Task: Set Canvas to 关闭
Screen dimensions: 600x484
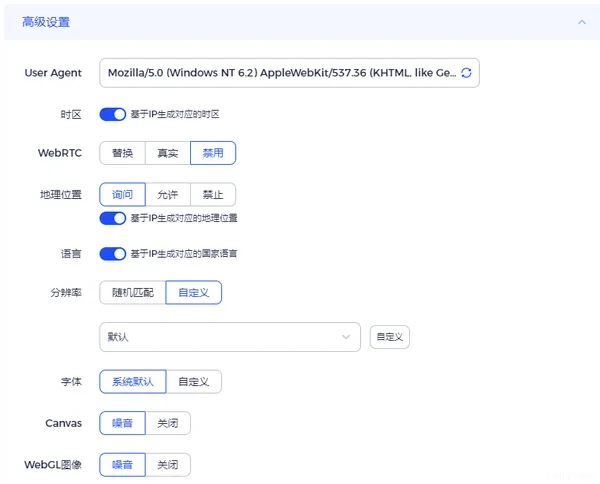Action: coord(168,423)
